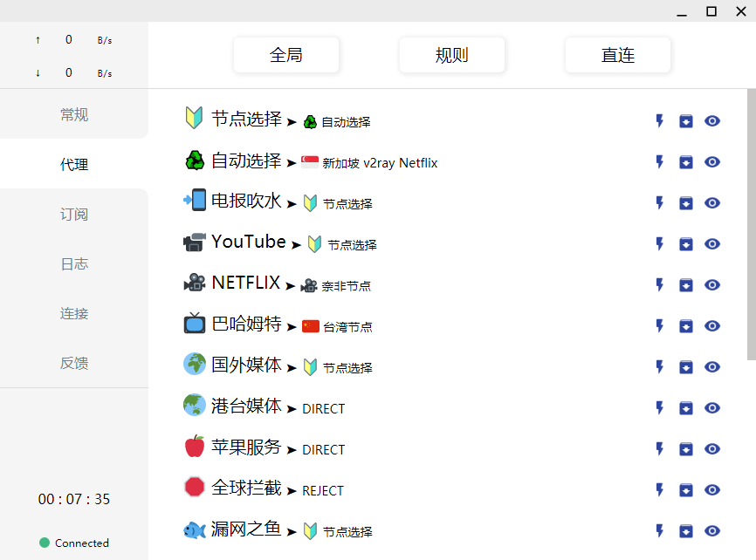This screenshot has height=560, width=756.
Task: Toggle eye visibility for 漏网之鱼 group
Action: 712,530
